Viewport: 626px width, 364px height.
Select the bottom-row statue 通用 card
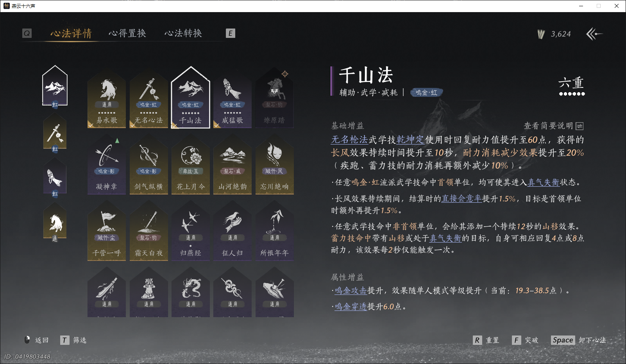point(149,293)
